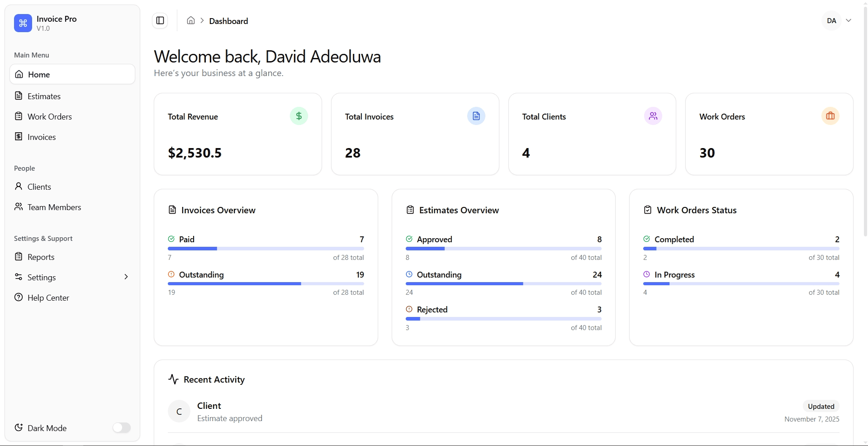Open Estimates from the main menu
868x446 pixels.
point(44,96)
